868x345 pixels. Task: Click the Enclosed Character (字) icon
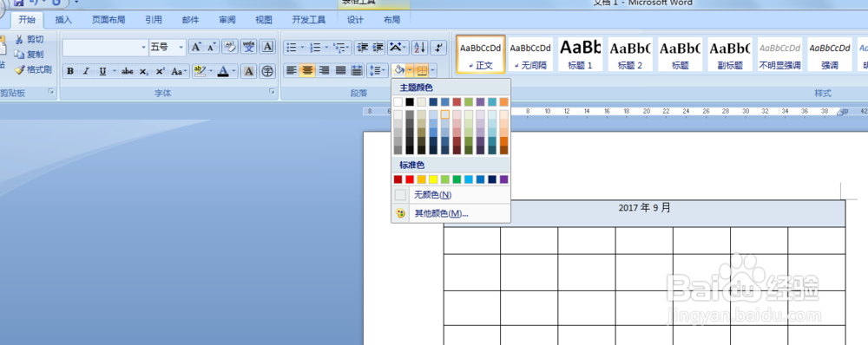[268, 71]
